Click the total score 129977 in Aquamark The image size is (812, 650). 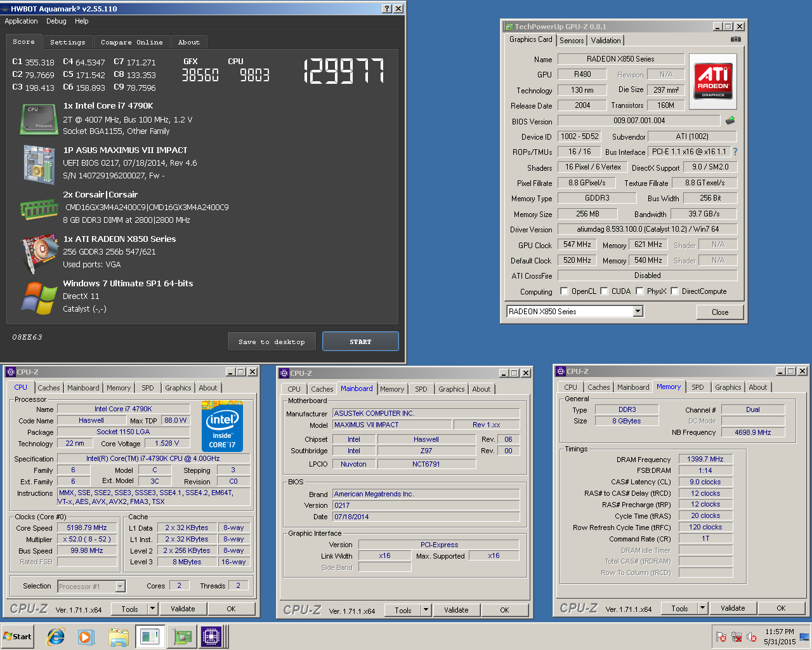coord(344,71)
